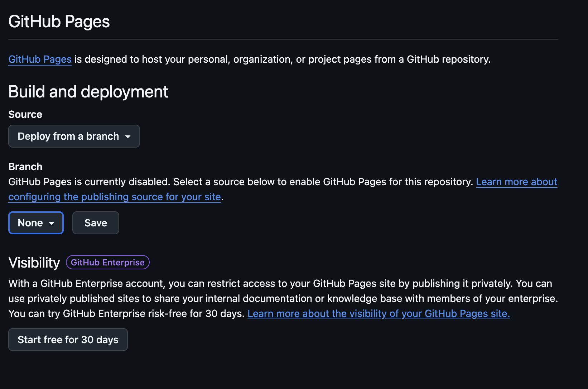Click the Build and deployment heading

click(x=88, y=92)
